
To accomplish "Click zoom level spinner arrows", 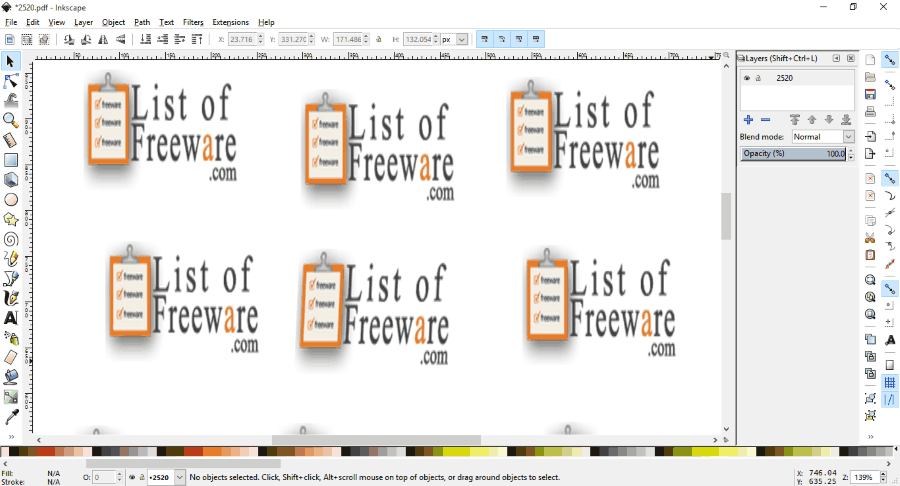I will pyautogui.click(x=883, y=477).
